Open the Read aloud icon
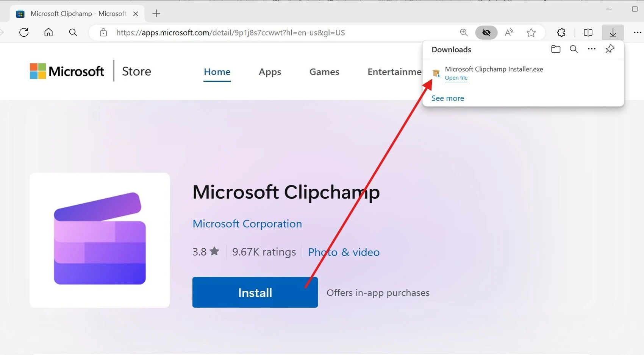 [x=509, y=33]
